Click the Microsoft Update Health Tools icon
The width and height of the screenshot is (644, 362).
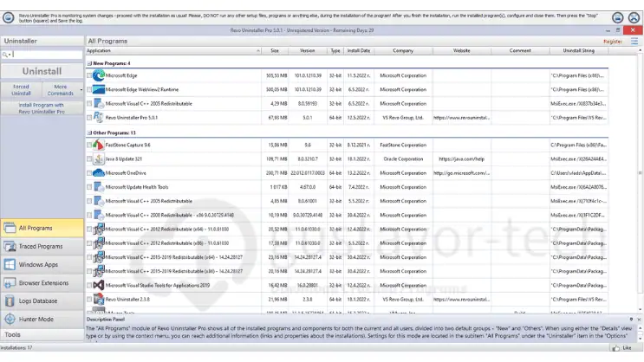[99, 187]
